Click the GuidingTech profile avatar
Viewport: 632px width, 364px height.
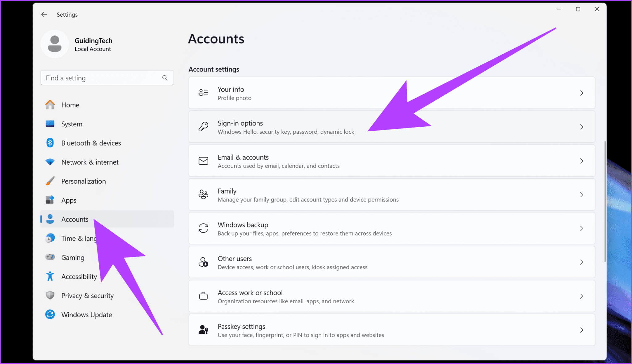click(x=55, y=44)
